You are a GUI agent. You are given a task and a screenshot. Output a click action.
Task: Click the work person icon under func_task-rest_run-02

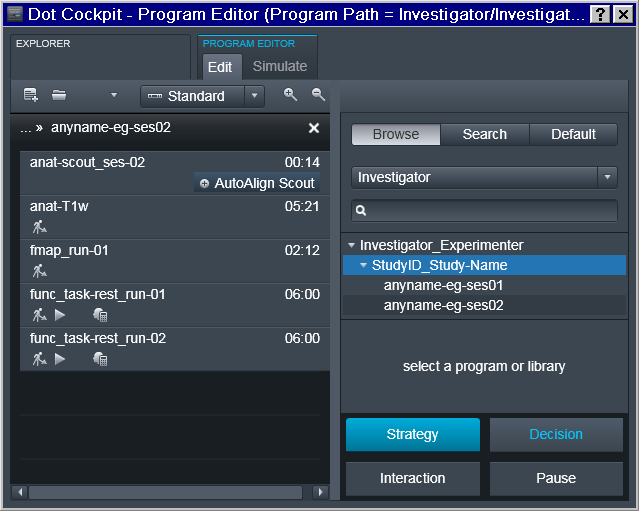(x=40, y=359)
